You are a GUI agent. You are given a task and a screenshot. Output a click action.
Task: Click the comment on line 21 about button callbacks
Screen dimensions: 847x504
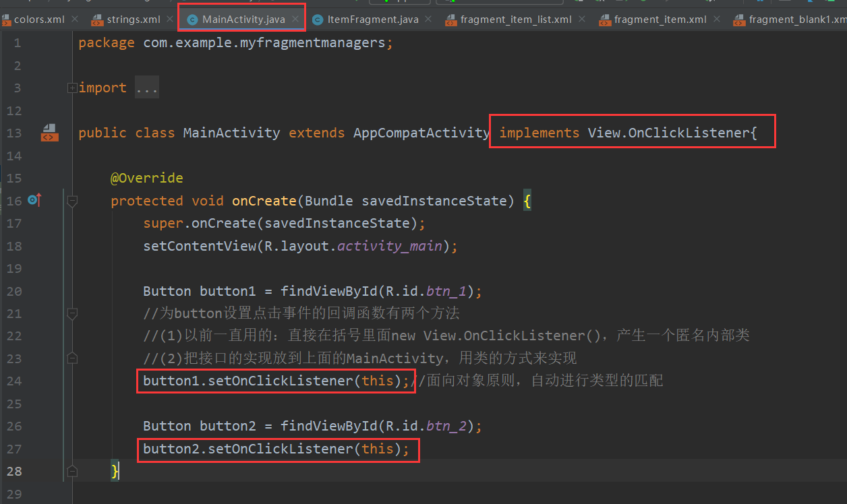[x=301, y=313]
